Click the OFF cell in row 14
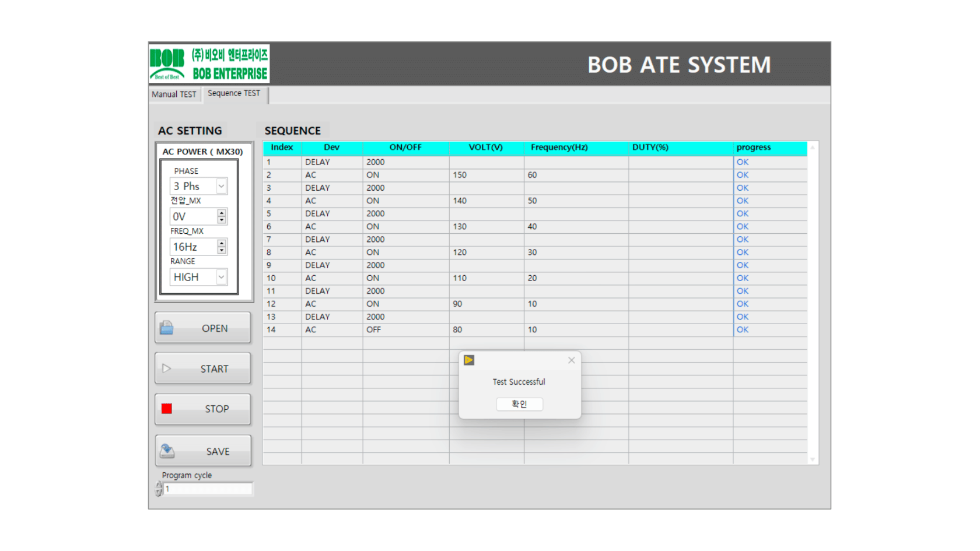 [x=406, y=329]
